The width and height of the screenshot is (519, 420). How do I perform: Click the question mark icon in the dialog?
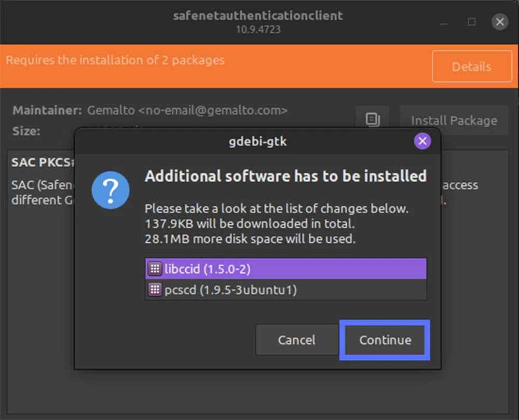point(110,191)
